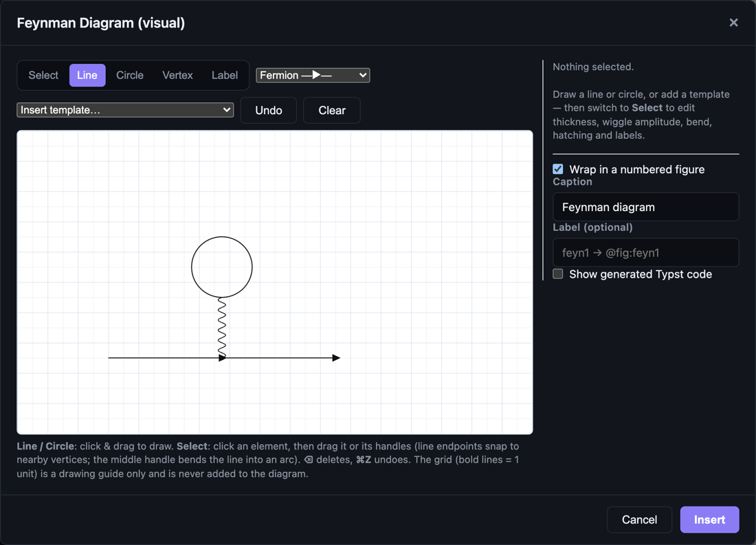This screenshot has height=545, width=756.
Task: Switch to the Select tool
Action: pos(43,75)
